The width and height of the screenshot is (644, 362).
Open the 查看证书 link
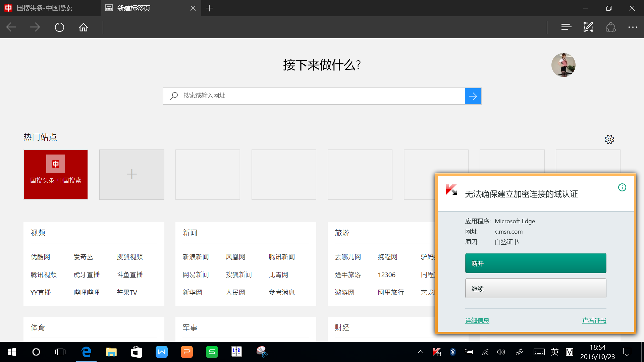click(x=594, y=321)
